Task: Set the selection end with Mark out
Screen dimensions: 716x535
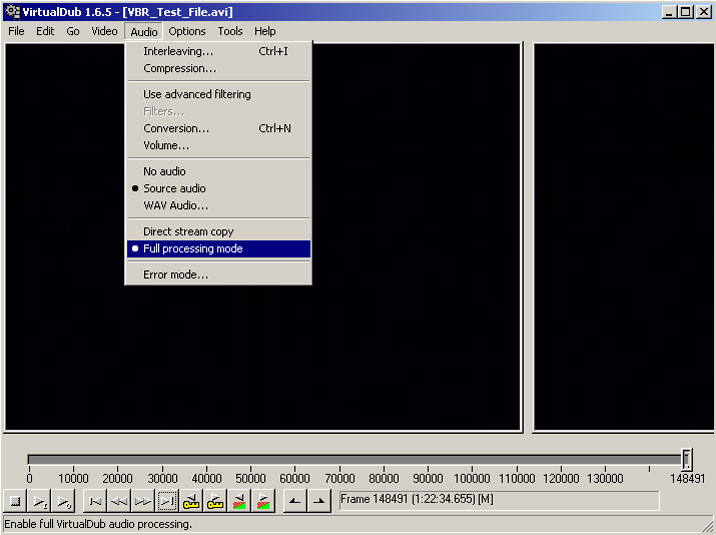Action: tap(319, 501)
